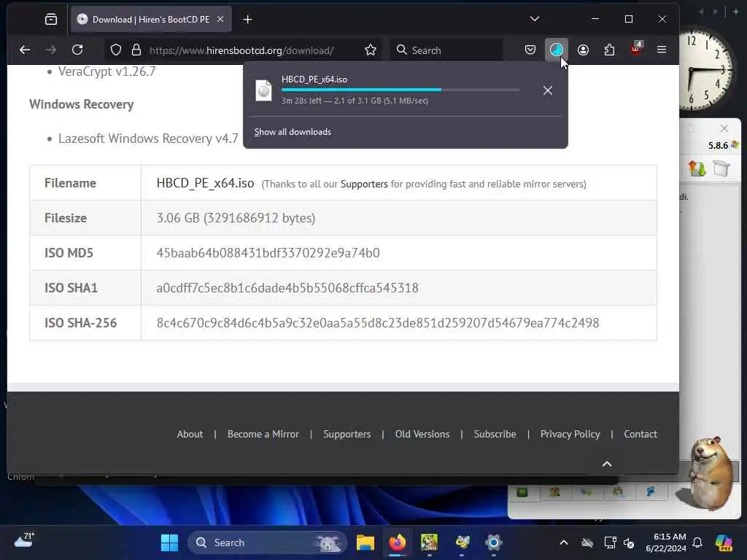The height and width of the screenshot is (560, 747).
Task: Click the analog clock desktop gadget
Action: pyautogui.click(x=705, y=69)
